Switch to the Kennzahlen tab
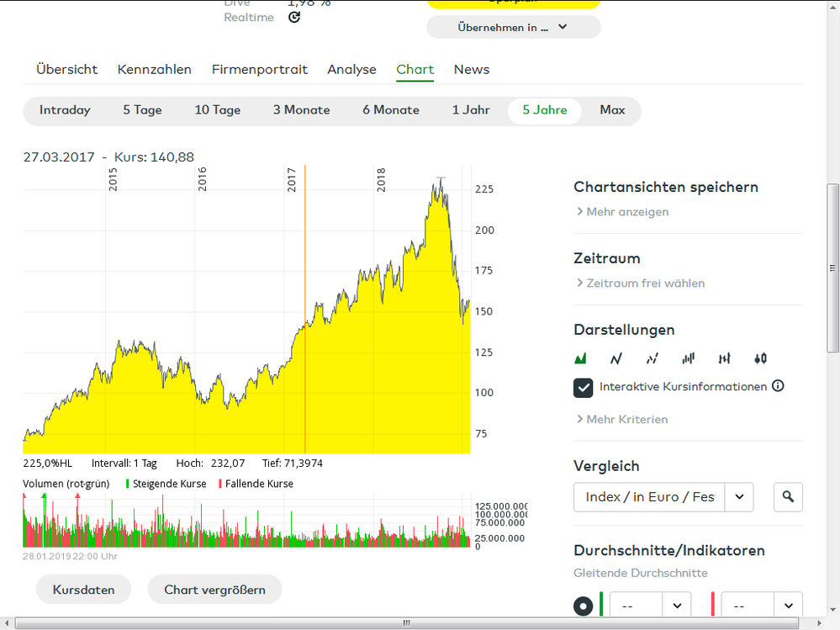Viewport: 840px width, 630px height. click(x=155, y=70)
